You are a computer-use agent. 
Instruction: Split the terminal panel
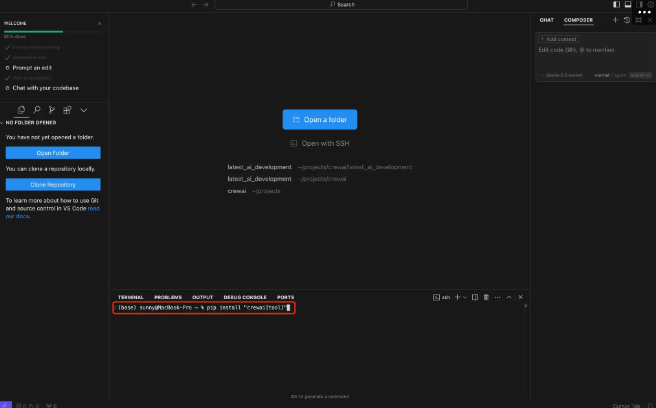pyautogui.click(x=474, y=297)
